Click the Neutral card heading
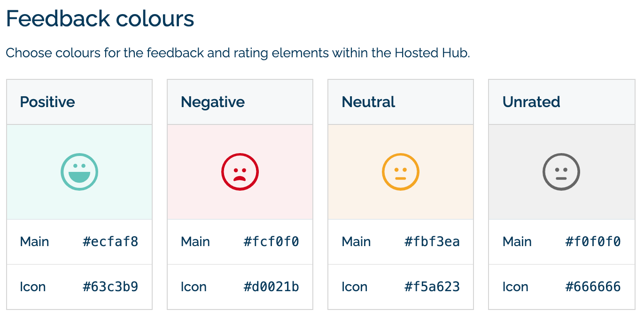 [x=369, y=102]
